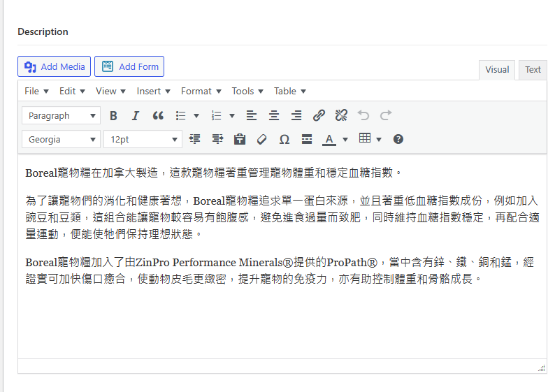Switch to the Text editor tab
Screen dimensions: 555x392
tap(533, 70)
